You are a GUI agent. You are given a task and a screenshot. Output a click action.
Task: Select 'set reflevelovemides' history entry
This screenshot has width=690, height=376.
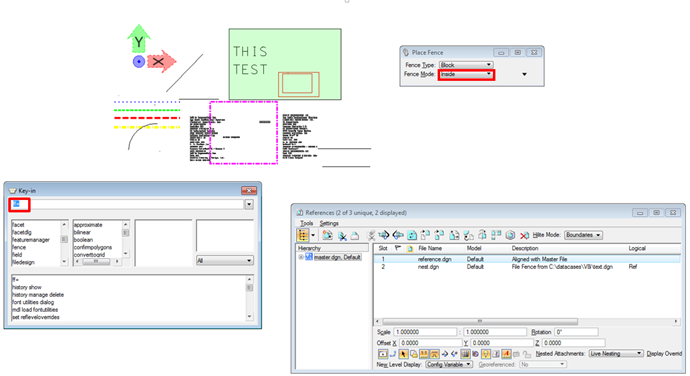pyautogui.click(x=36, y=317)
